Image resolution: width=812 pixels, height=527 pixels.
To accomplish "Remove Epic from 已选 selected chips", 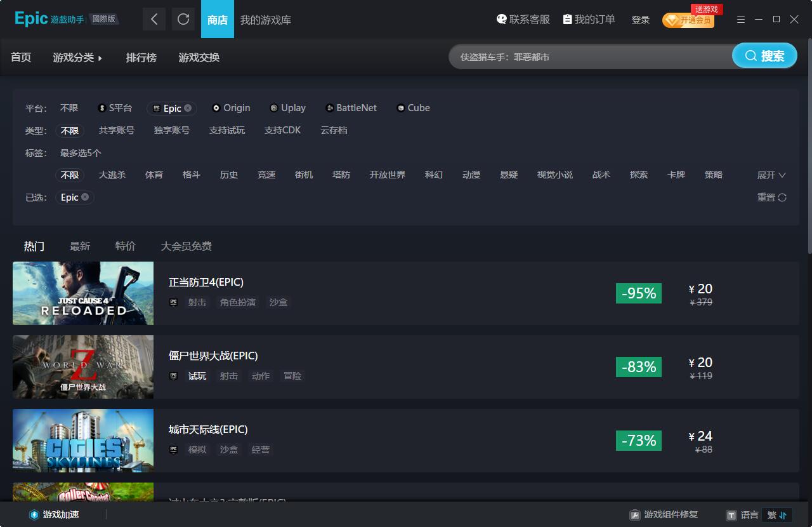I will pos(85,197).
